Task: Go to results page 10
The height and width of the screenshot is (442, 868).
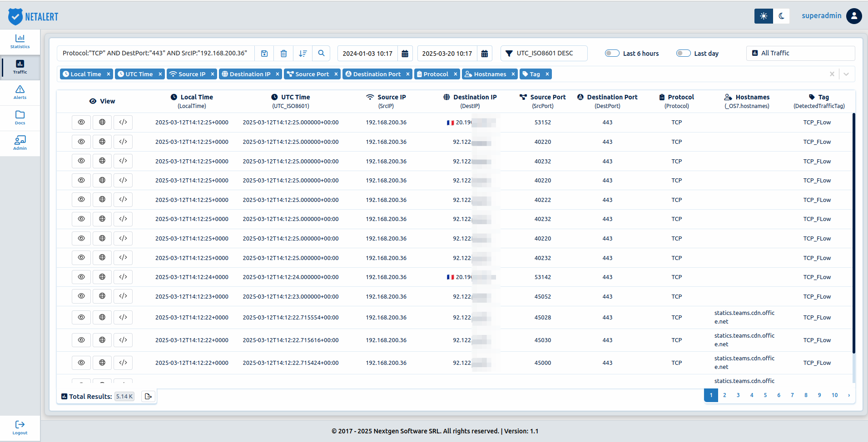Action: point(834,395)
